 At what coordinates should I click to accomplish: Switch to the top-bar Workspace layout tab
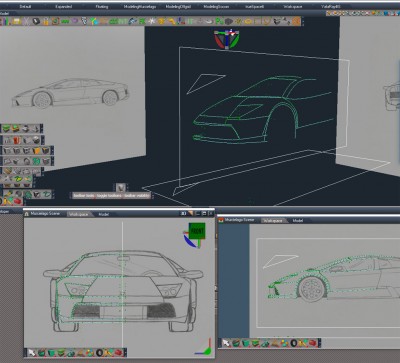(x=293, y=7)
